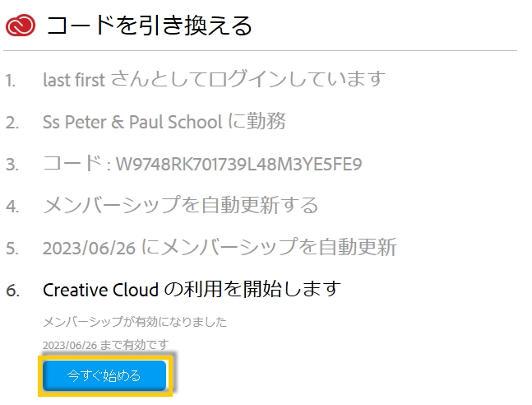
Task: Click the Ss Peter & Paul School name
Action: coord(132,122)
